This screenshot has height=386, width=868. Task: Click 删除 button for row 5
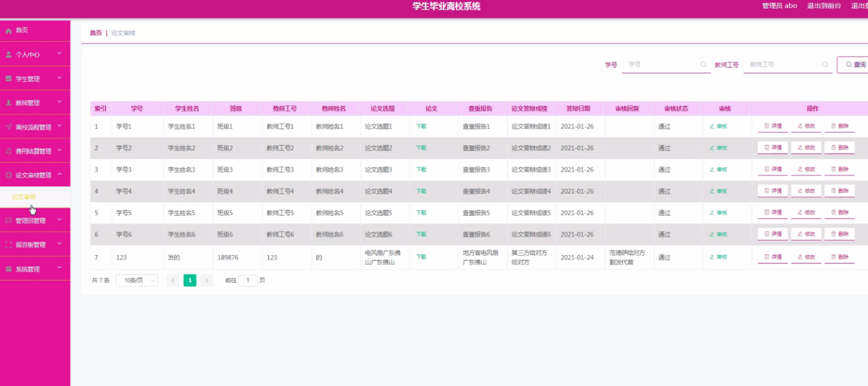coord(839,213)
